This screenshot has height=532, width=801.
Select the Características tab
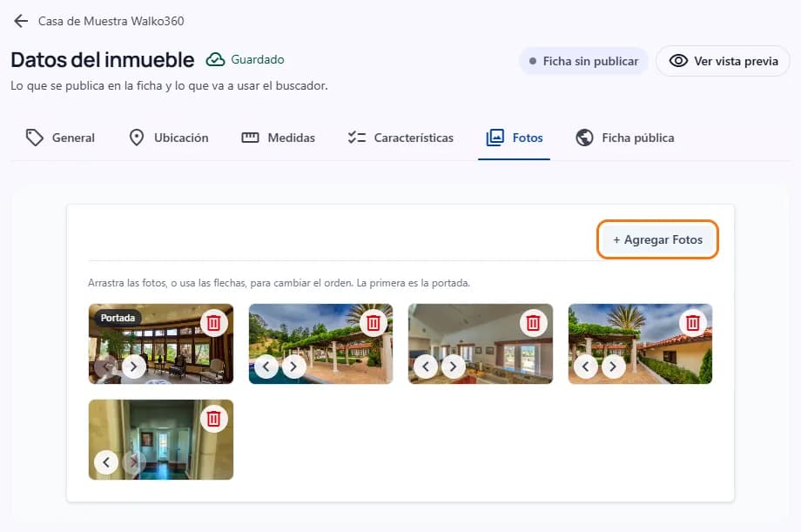click(x=400, y=138)
